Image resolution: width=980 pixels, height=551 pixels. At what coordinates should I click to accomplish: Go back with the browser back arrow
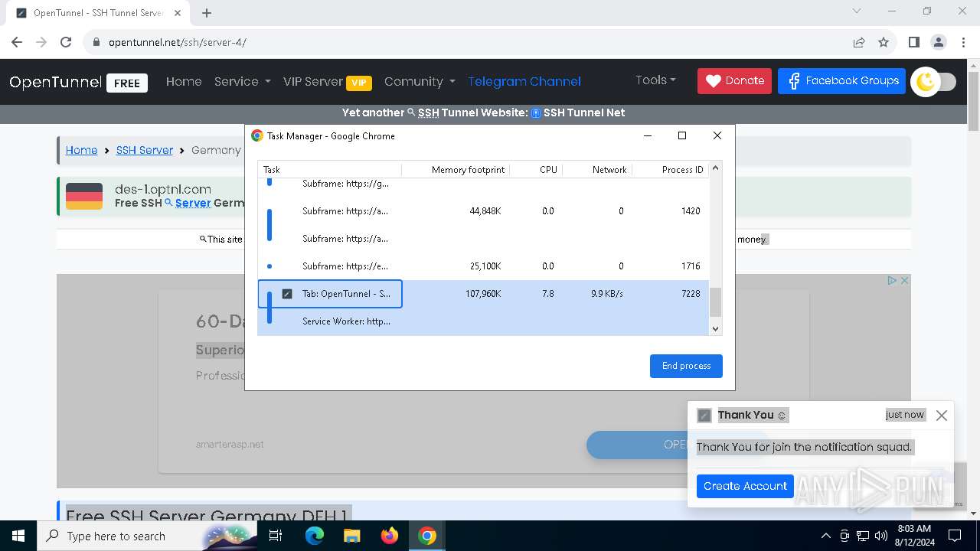tap(17, 42)
